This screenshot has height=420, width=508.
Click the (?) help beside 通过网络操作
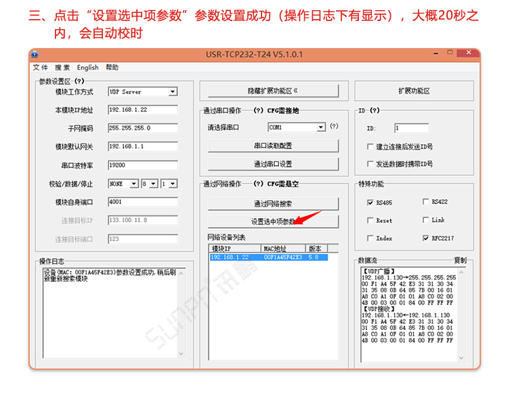click(258, 184)
